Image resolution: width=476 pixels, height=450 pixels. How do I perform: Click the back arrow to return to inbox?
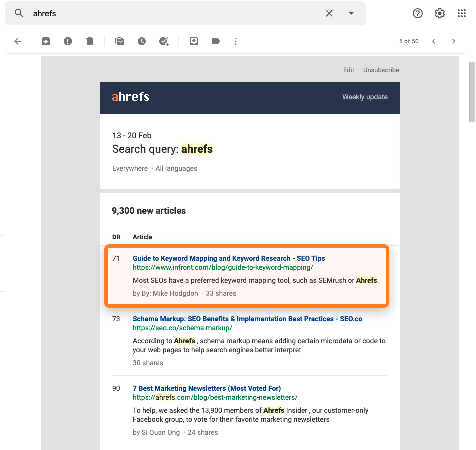18,41
